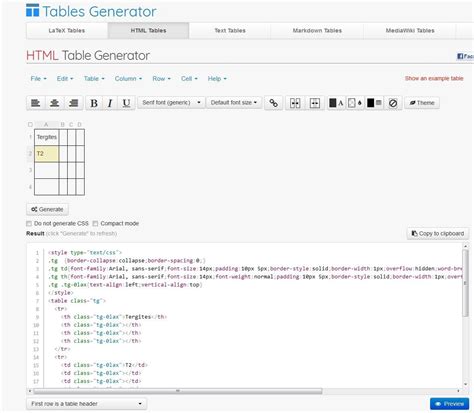Open cell background color picker
The width and height of the screenshot is (474, 413).
coord(355,103)
